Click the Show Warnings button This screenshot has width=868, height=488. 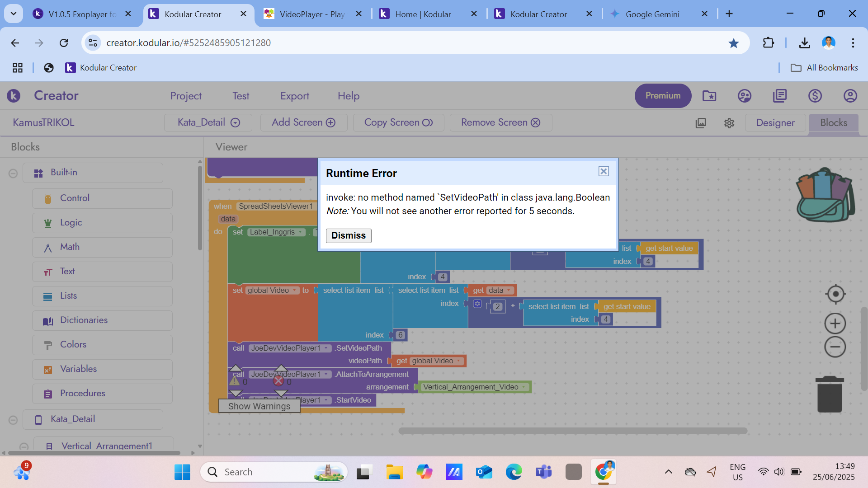click(x=259, y=406)
